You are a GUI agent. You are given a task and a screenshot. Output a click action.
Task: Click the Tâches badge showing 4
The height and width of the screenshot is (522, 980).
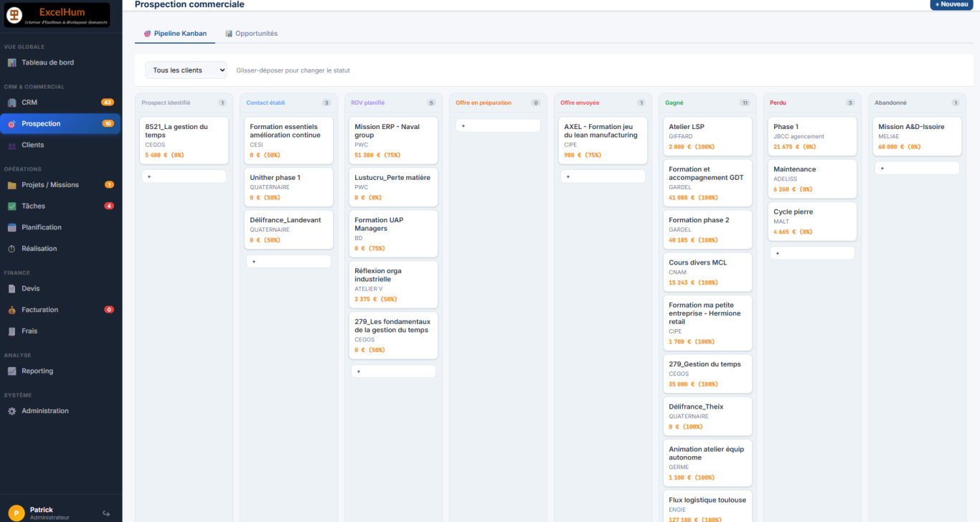tap(109, 207)
